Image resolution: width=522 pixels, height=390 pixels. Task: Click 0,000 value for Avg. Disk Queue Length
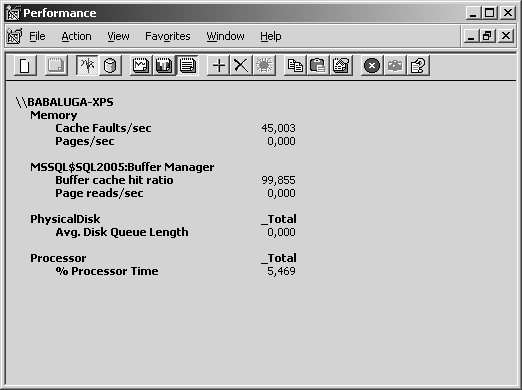281,232
